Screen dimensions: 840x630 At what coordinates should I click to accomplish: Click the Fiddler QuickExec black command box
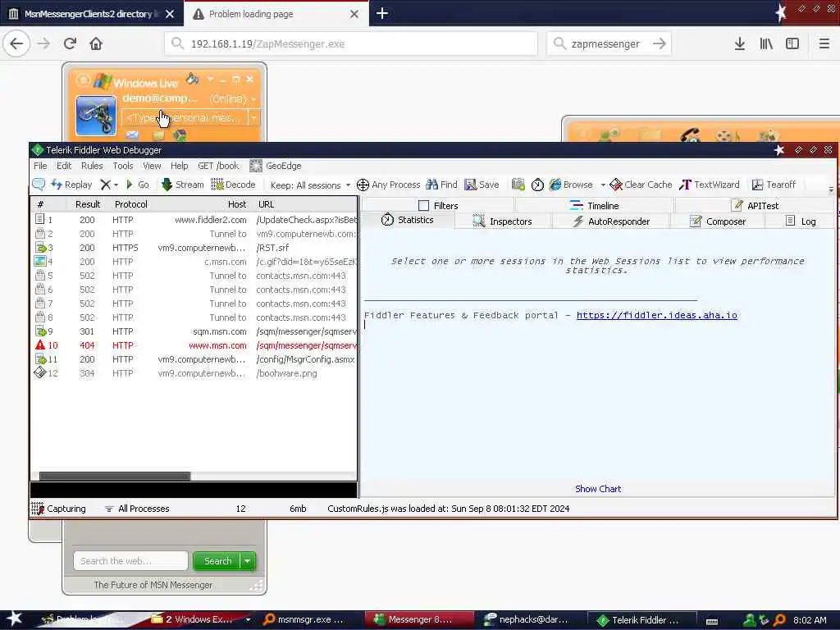coord(194,490)
